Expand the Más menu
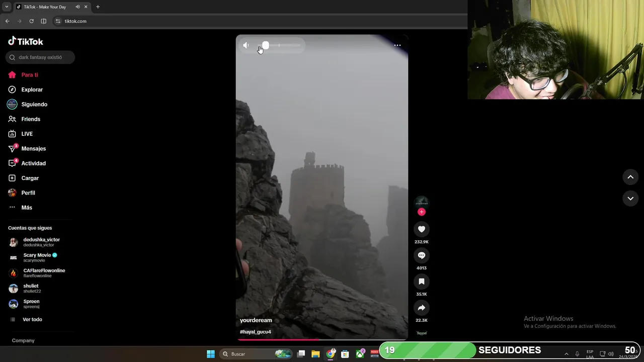 tap(20, 208)
